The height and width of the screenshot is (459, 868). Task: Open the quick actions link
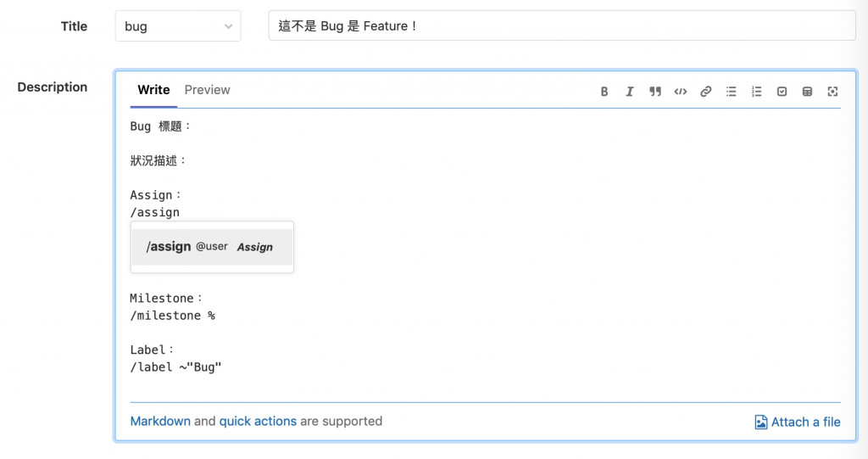258,422
